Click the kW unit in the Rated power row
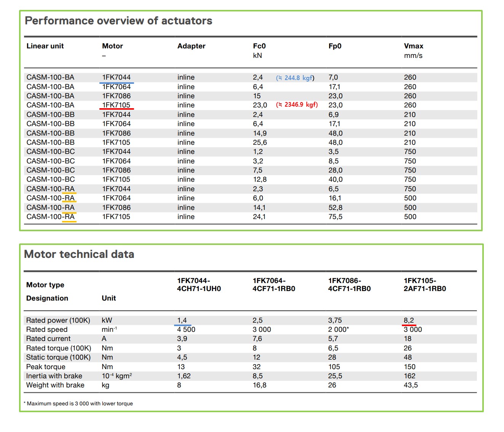The image size is (504, 432). tap(107, 320)
